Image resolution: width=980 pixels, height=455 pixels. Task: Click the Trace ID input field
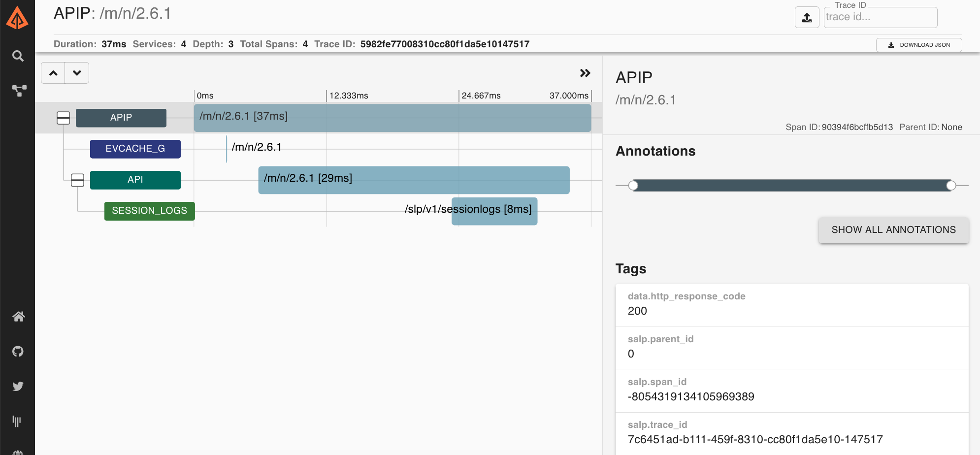tap(880, 17)
